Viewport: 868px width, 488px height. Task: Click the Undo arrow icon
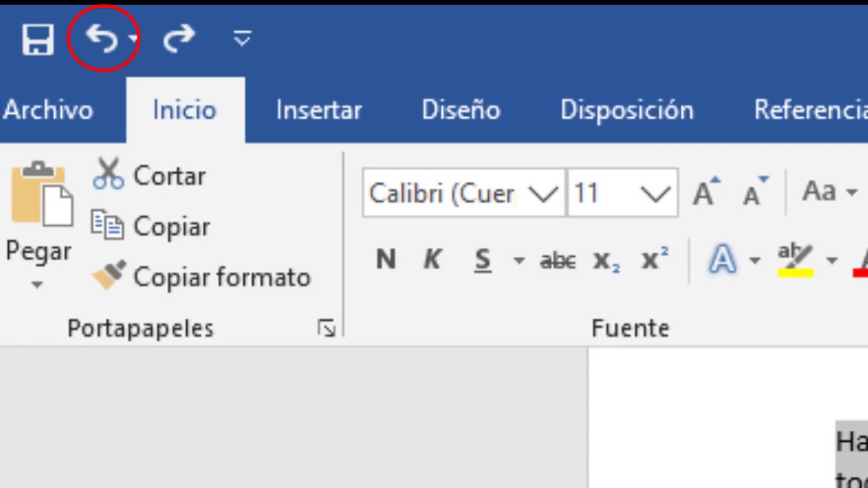(x=102, y=39)
